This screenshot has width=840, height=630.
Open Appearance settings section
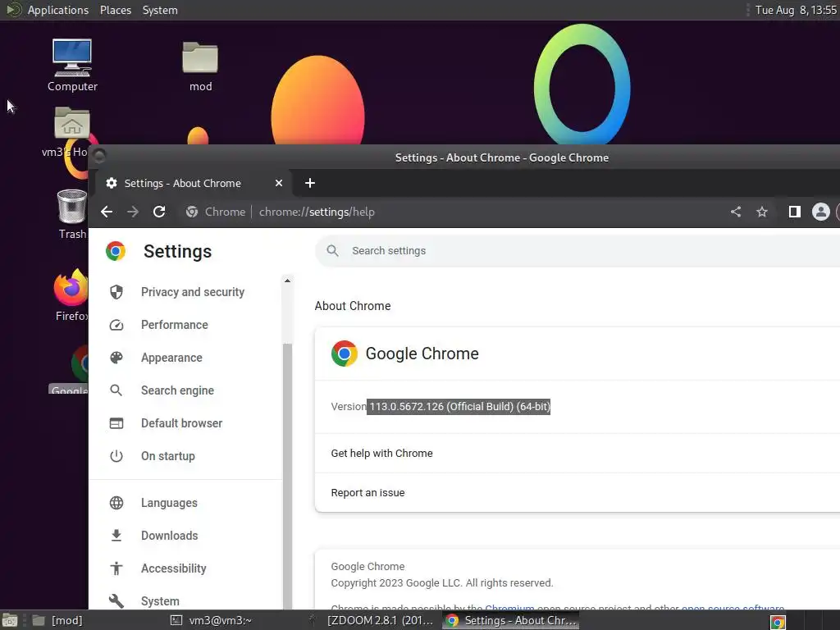[x=185, y=358]
